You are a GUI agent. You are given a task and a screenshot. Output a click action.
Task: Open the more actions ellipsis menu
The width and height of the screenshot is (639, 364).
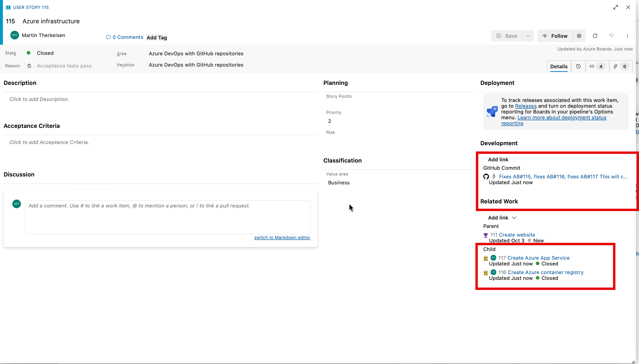pyautogui.click(x=627, y=36)
